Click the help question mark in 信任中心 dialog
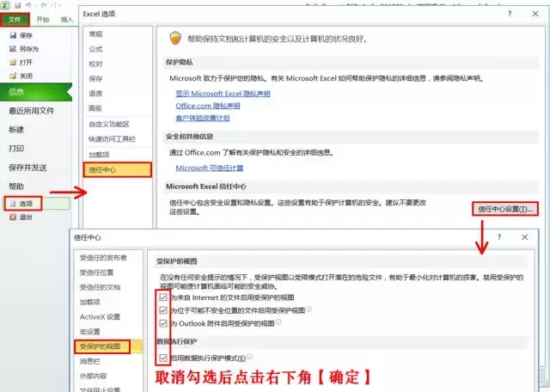 click(499, 237)
